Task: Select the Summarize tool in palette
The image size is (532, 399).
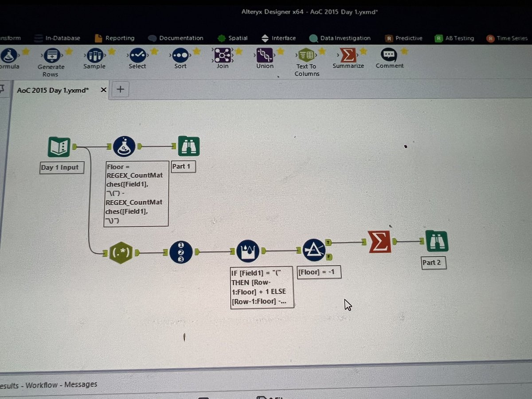Action: pyautogui.click(x=348, y=59)
